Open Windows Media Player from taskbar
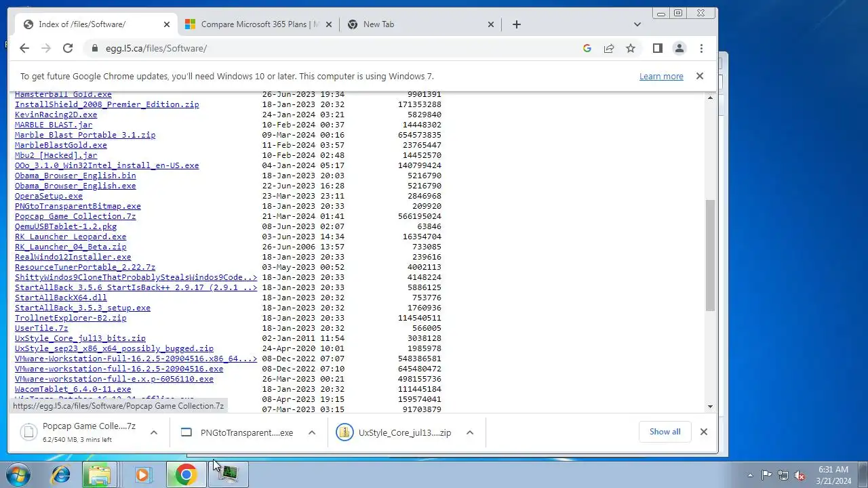 point(142,474)
